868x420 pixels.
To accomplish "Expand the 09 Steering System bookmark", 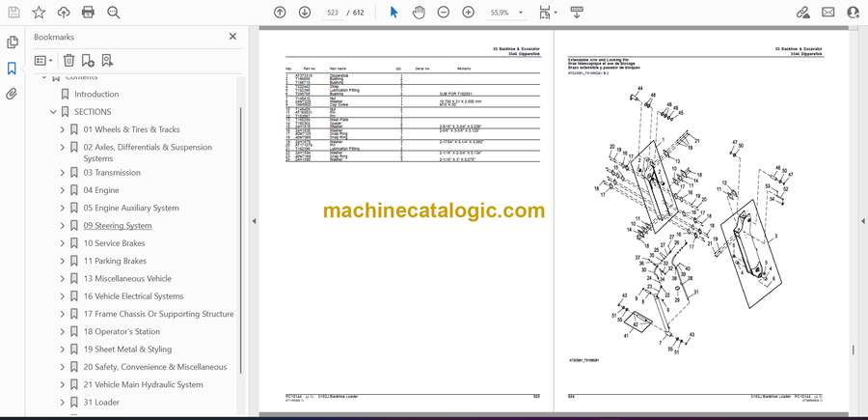I will [62, 226].
